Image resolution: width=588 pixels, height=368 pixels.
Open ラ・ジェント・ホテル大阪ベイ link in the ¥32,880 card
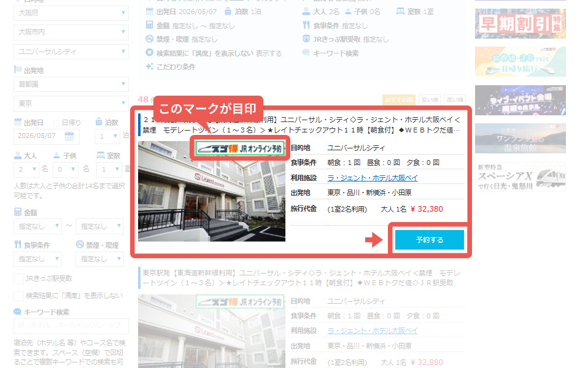click(x=373, y=331)
